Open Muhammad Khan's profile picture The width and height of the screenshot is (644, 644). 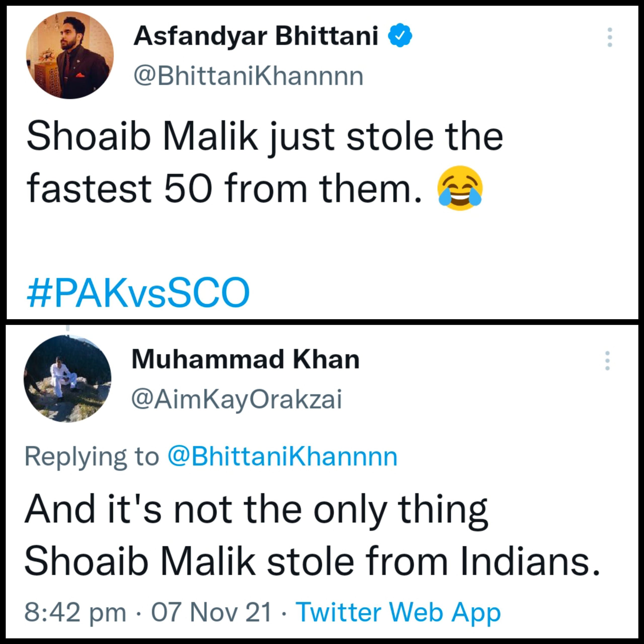(x=67, y=378)
